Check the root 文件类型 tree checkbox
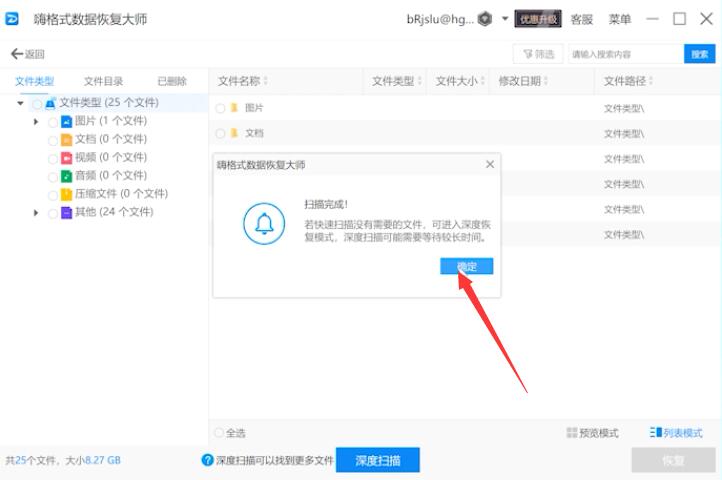722x480 pixels. [x=37, y=104]
